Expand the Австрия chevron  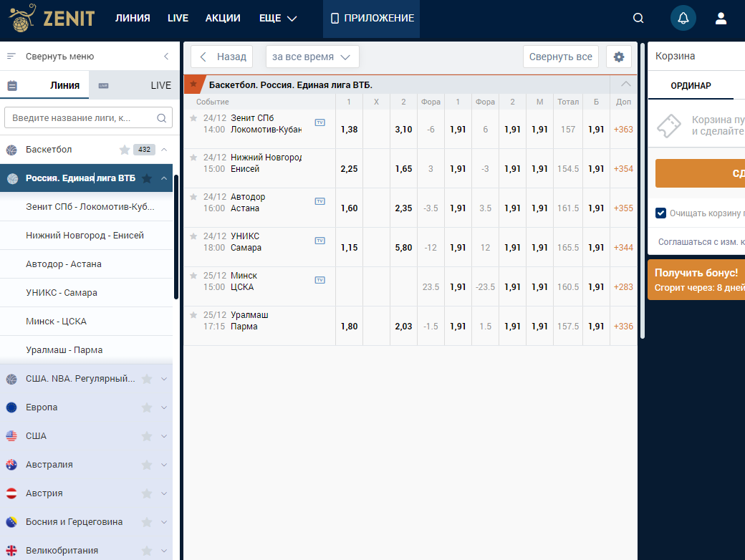(164, 493)
